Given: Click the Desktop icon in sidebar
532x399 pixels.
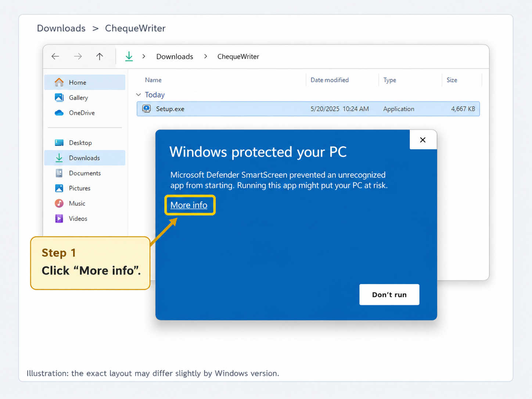Looking at the screenshot, I should (59, 143).
